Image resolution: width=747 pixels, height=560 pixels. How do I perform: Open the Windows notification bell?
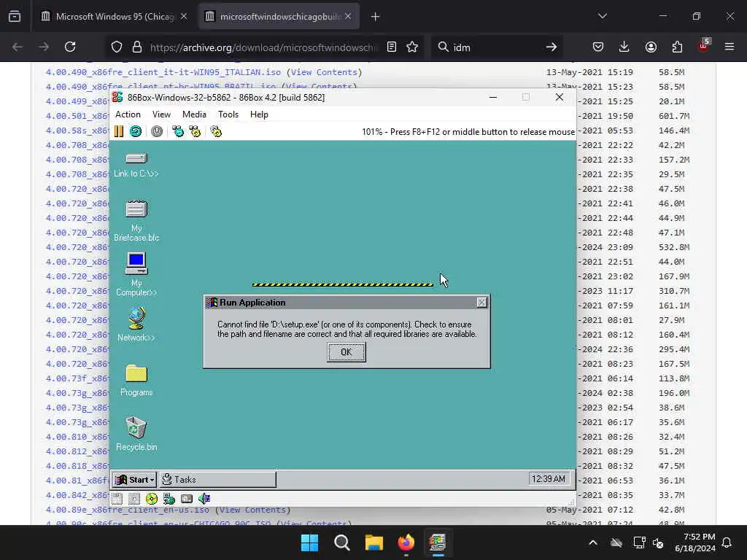point(727,542)
